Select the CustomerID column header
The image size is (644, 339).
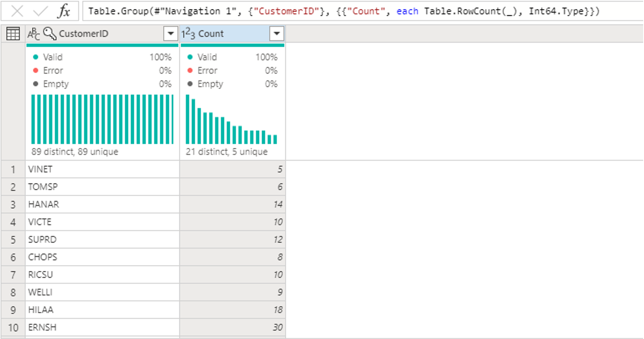pyautogui.click(x=109, y=34)
